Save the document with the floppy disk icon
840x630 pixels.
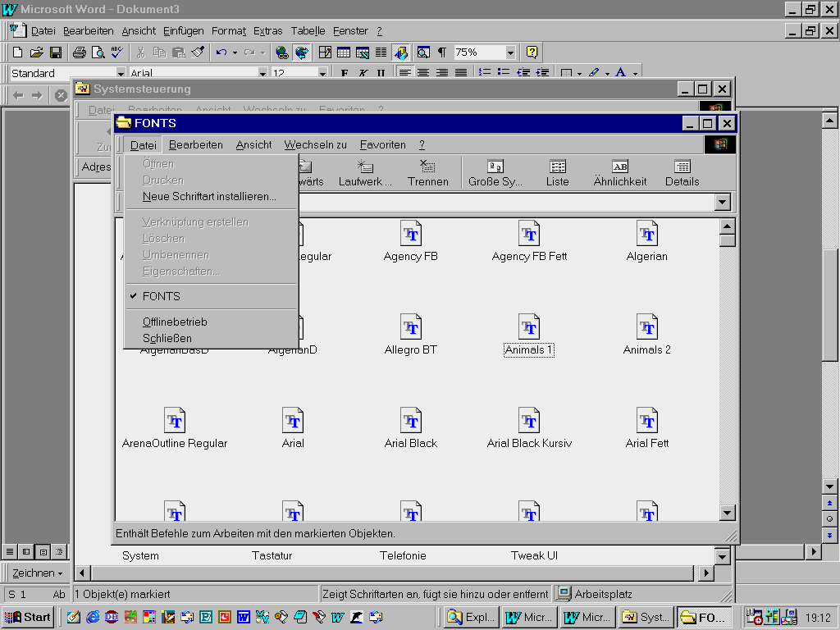click(55, 52)
